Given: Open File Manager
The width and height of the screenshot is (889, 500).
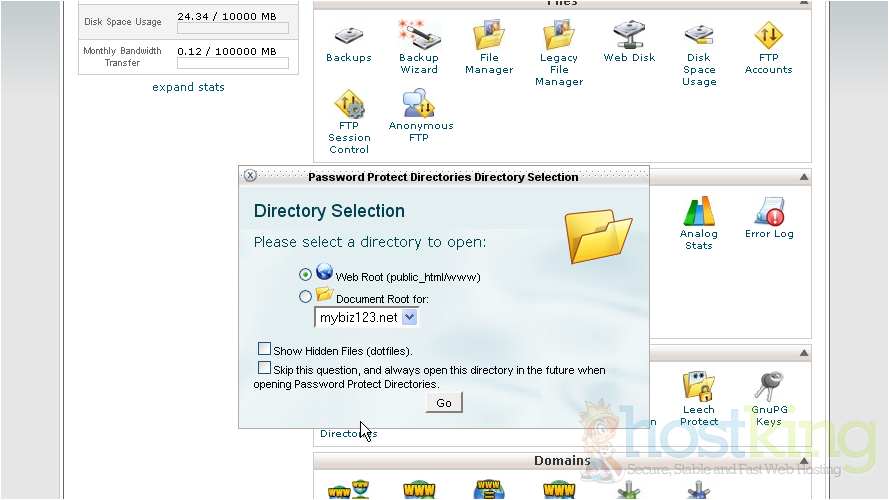Looking at the screenshot, I should click(489, 48).
